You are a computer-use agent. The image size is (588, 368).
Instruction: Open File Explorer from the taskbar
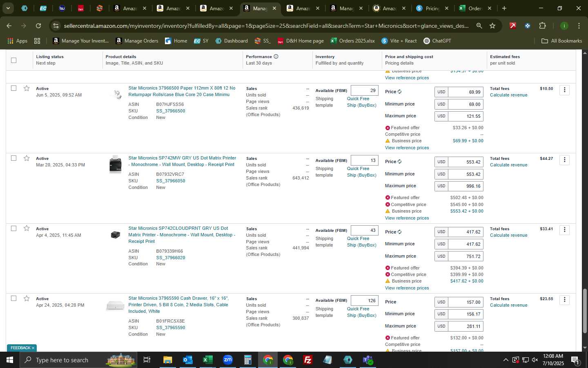(167, 360)
